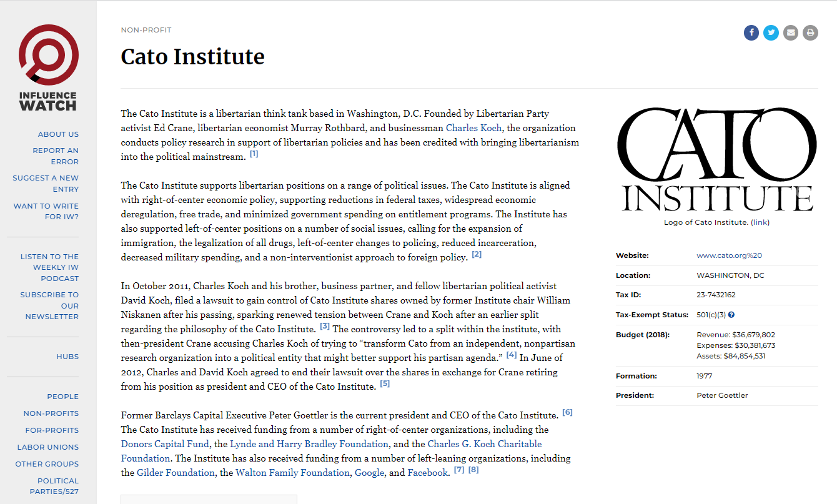Click the logo caption (link)
The width and height of the screenshot is (837, 504).
760,222
